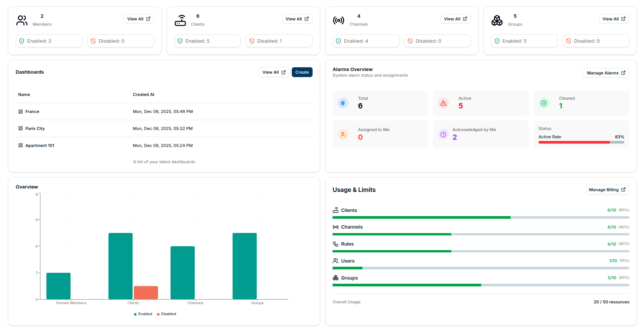The height and width of the screenshot is (334, 644).
Task: Click the Assigned to Me user icon
Action: [x=342, y=135]
